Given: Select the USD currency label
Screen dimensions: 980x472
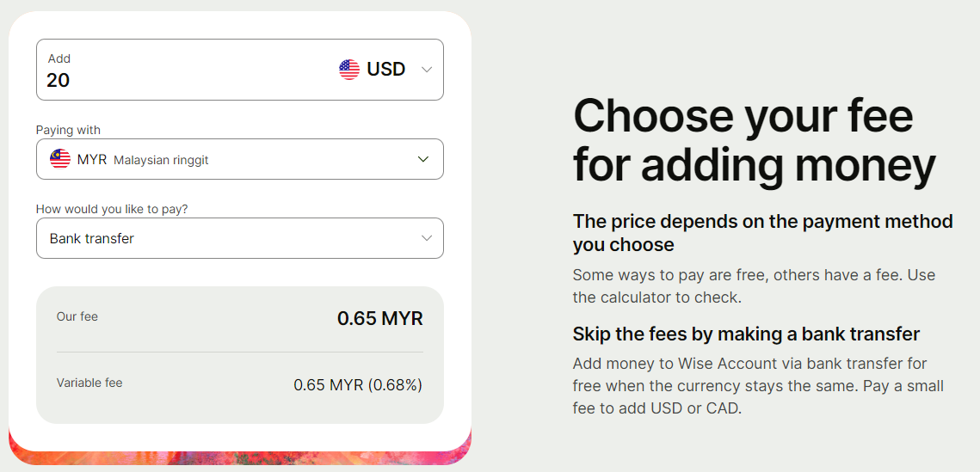Looking at the screenshot, I should pos(386,70).
